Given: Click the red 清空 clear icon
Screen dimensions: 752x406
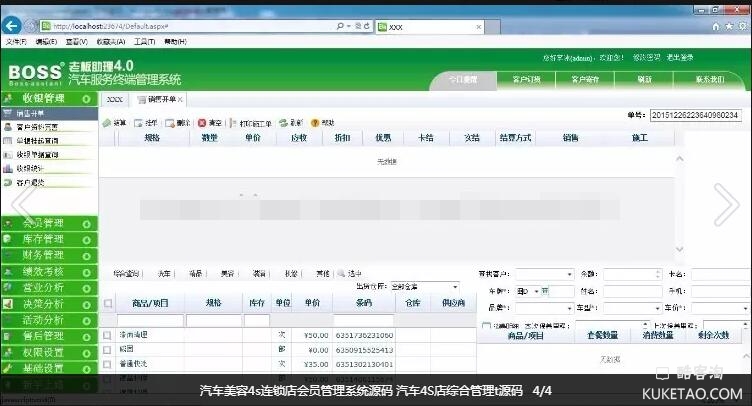Looking at the screenshot, I should (x=202, y=123).
